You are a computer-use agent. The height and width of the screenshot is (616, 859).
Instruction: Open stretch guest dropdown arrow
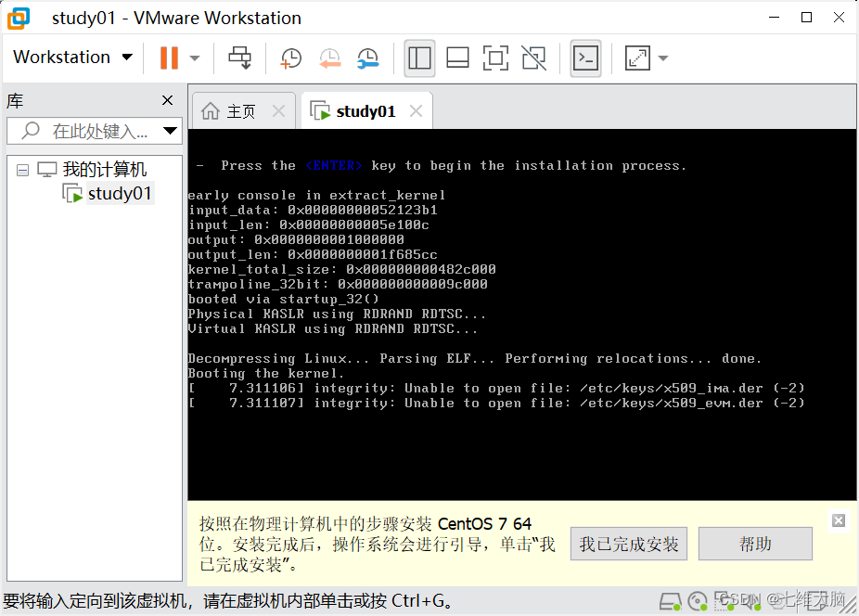(663, 58)
